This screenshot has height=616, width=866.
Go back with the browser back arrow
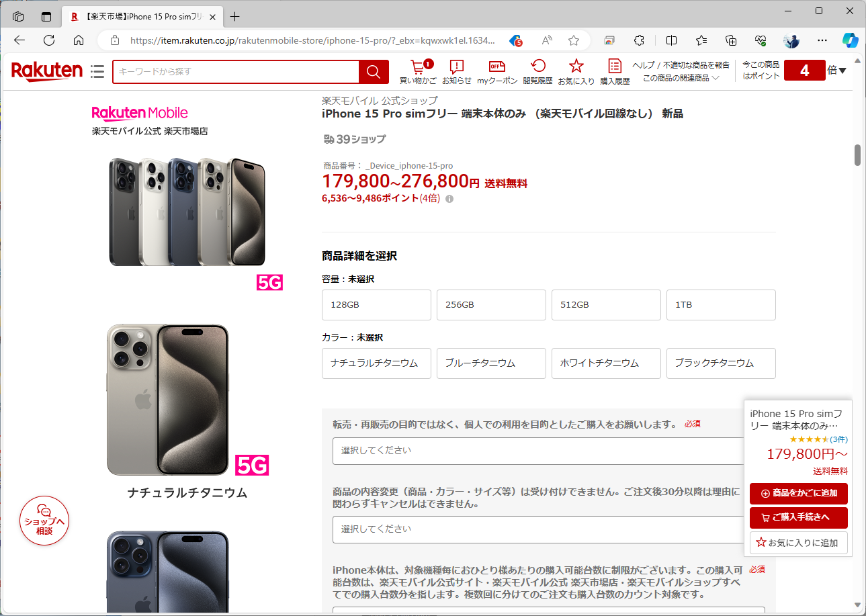[19, 40]
